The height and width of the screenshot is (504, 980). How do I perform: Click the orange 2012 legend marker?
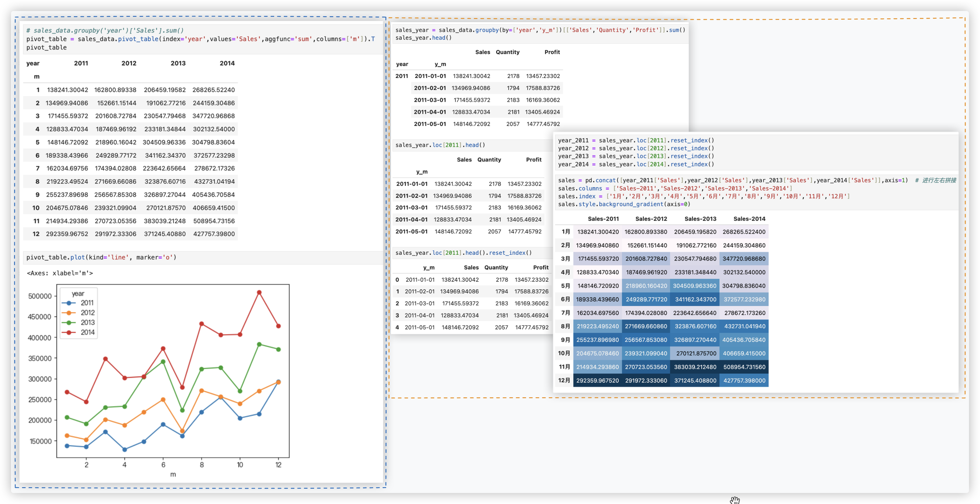69,313
